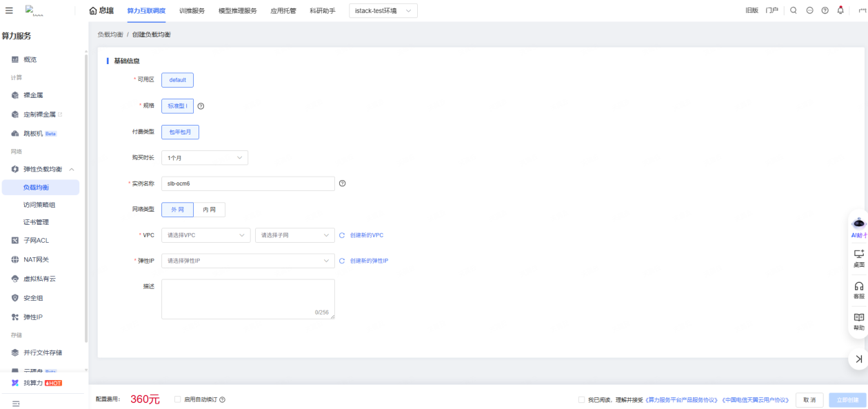
Task: Click into the 描述 text area
Action: (x=248, y=299)
